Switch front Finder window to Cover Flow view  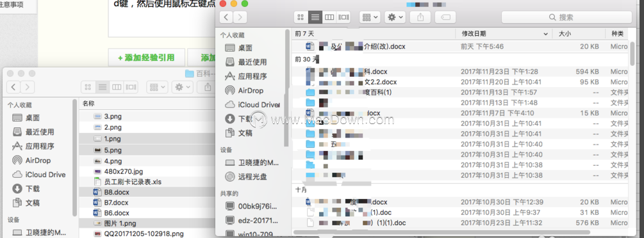pos(343,17)
